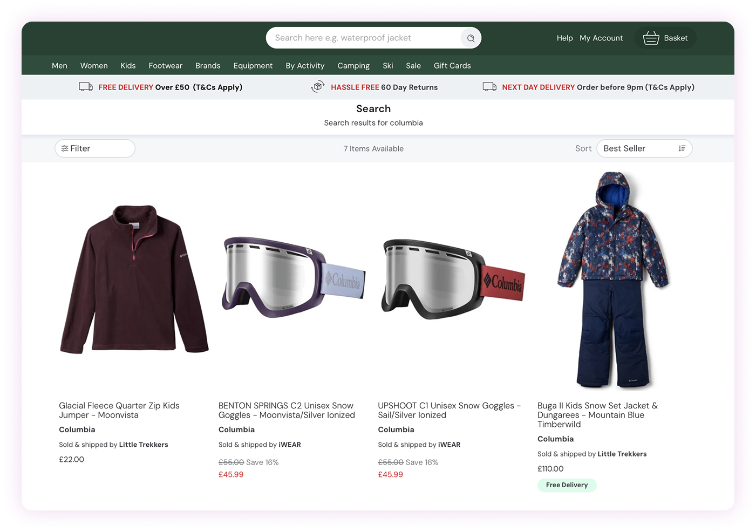Click Little Trekkers seller under Buga II set
This screenshot has height=532, width=756.
pyautogui.click(x=622, y=454)
